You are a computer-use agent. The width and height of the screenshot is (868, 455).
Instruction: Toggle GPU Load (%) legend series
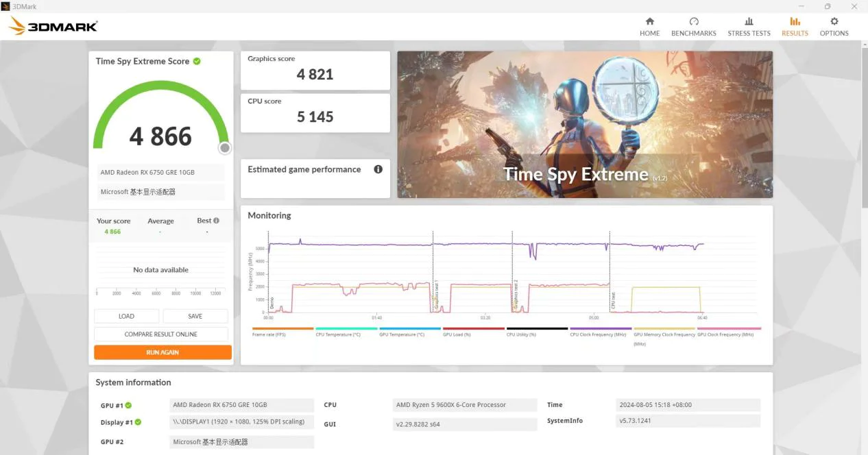pyautogui.click(x=474, y=332)
